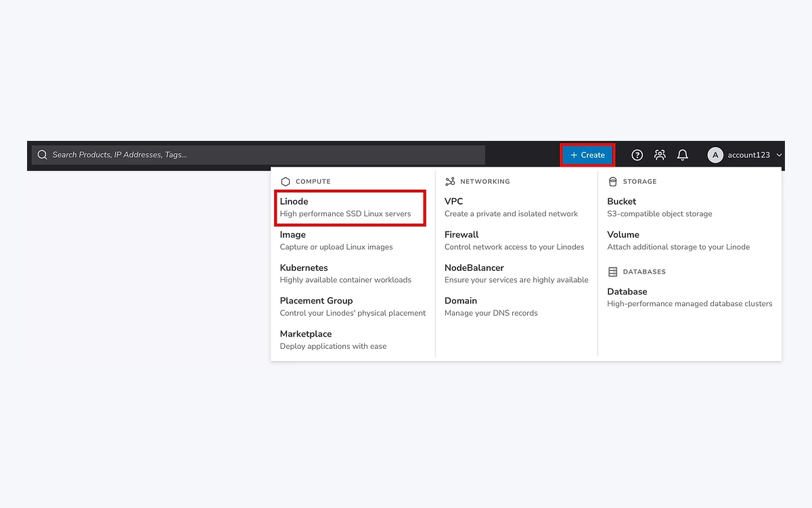The image size is (812, 508).
Task: Click "Deploy applications with ease" text
Action: [x=334, y=347]
